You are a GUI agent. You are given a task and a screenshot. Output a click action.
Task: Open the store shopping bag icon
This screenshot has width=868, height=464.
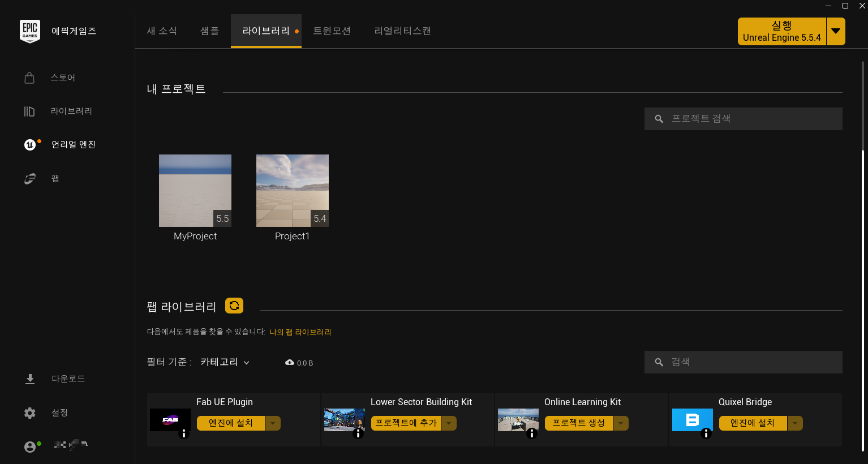(x=29, y=78)
